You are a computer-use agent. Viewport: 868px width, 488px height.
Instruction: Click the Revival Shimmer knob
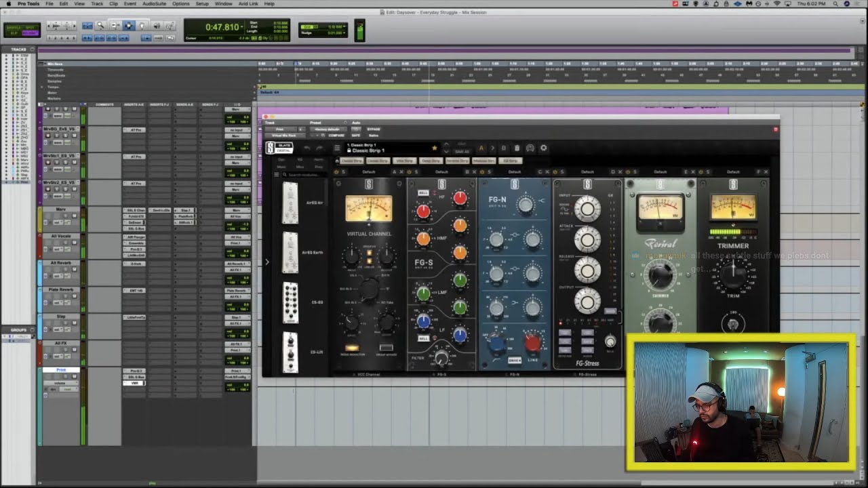point(660,274)
